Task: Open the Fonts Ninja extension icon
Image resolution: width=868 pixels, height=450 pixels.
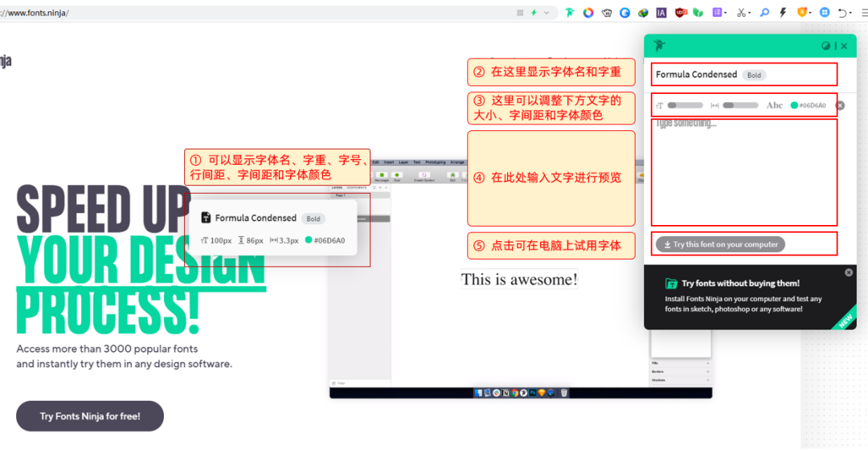Action: click(x=570, y=12)
